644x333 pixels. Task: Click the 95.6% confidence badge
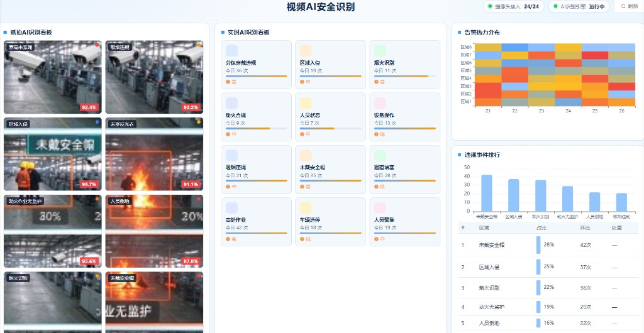pyautogui.click(x=89, y=261)
